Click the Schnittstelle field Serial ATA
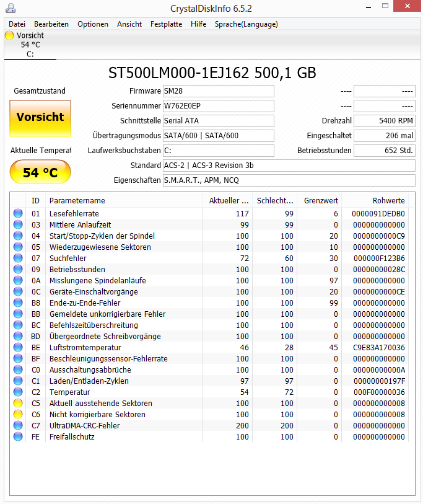423x504 pixels. pyautogui.click(x=219, y=120)
